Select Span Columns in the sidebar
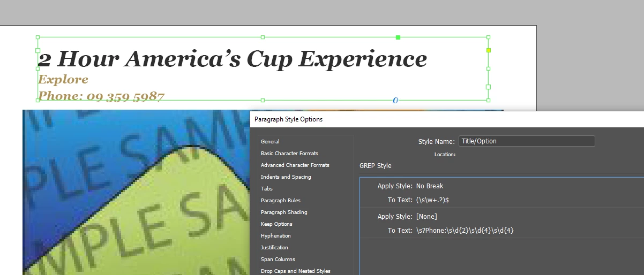 (278, 259)
